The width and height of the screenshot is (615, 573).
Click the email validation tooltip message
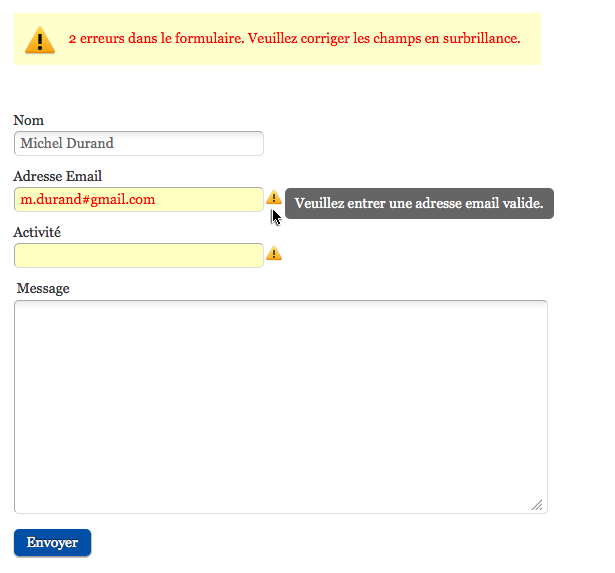tap(419, 204)
